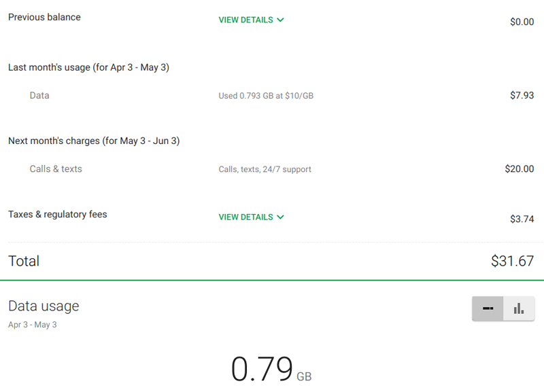The width and height of the screenshot is (544, 392).
Task: Click the Previous balance label
Action: click(x=44, y=17)
